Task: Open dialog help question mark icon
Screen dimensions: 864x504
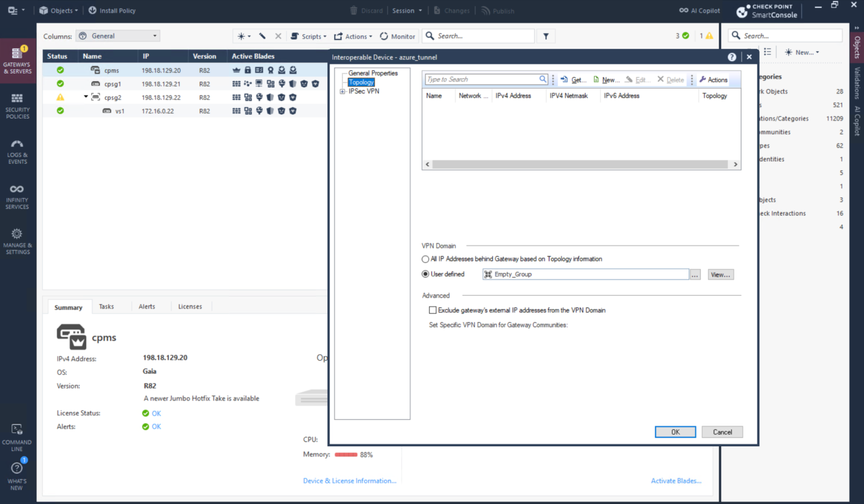Action: tap(732, 57)
